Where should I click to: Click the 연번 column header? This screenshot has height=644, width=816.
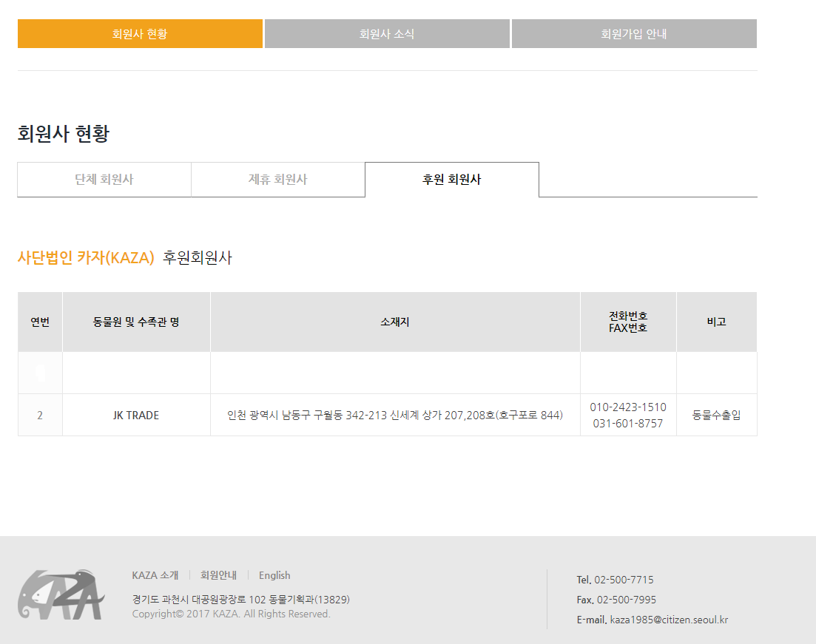click(40, 322)
